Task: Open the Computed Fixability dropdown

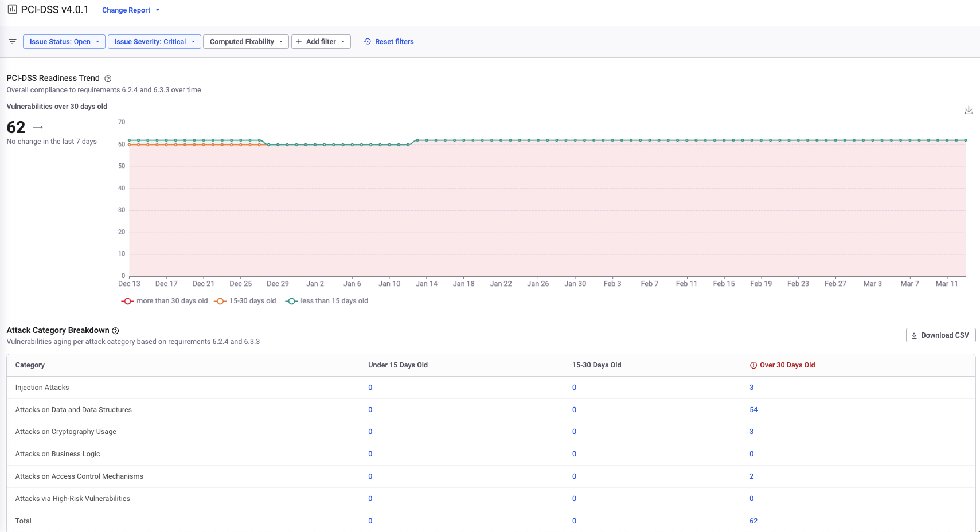Action: coord(245,42)
